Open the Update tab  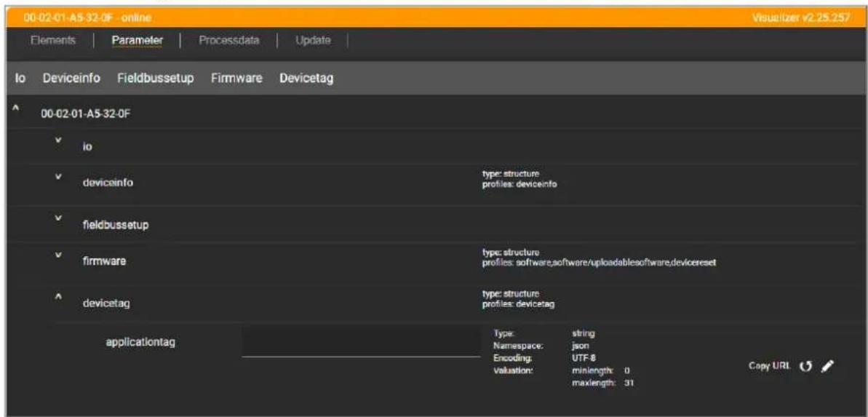[x=313, y=41]
